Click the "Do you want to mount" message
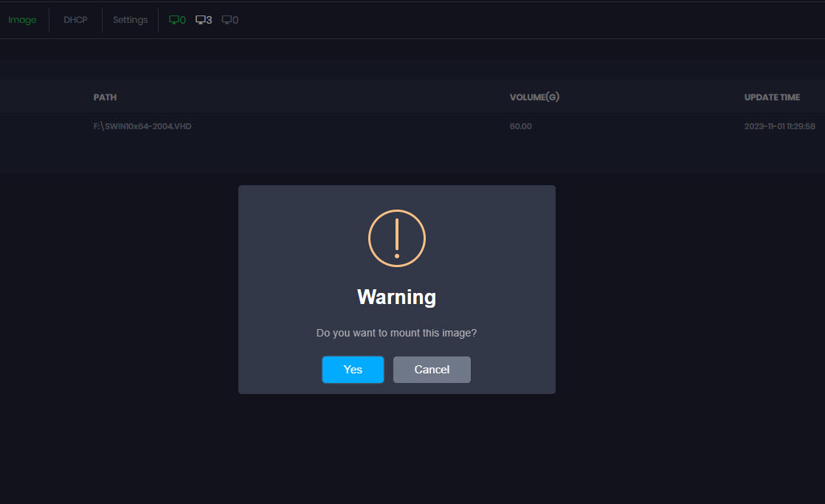 click(x=396, y=333)
